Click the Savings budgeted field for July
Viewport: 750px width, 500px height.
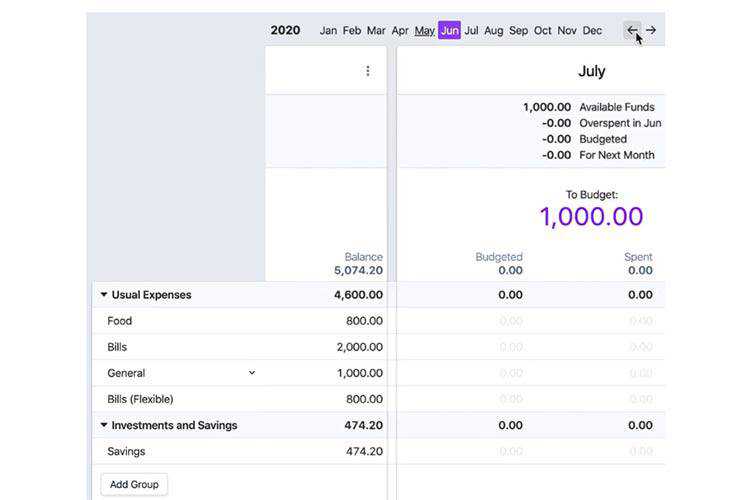[x=510, y=451]
